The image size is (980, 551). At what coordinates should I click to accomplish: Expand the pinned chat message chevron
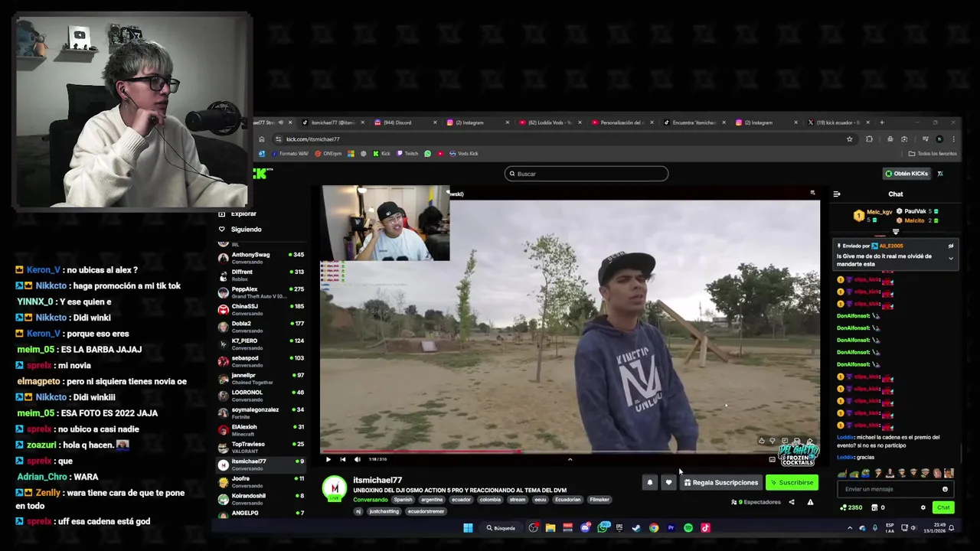click(x=951, y=259)
